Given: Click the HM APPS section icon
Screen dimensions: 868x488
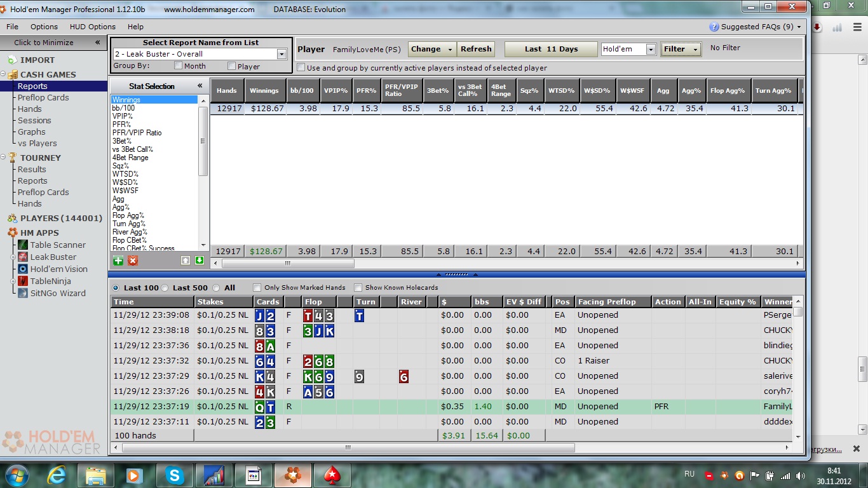Looking at the screenshot, I should 12,233.
